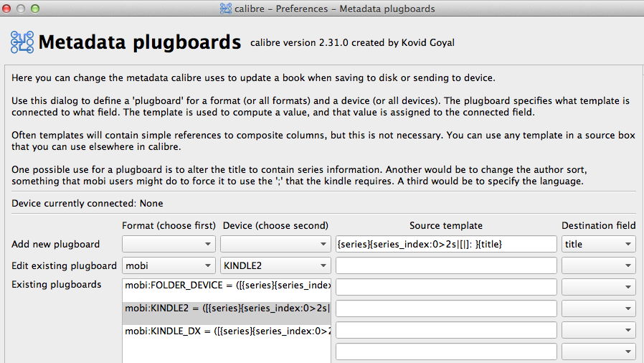Select the mobi:KINDLE_DX plugboard entry
This screenshot has height=363, width=644.
click(x=227, y=331)
